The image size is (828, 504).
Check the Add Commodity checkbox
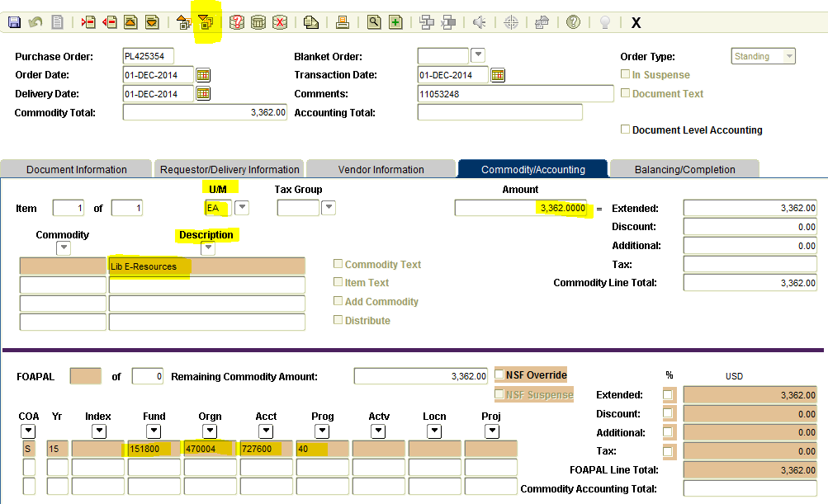pos(338,301)
